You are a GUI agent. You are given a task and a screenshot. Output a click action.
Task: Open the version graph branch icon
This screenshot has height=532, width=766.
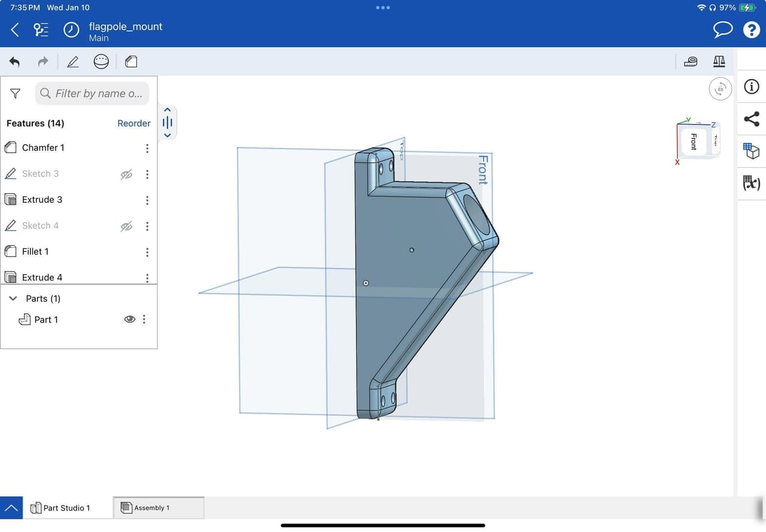pyautogui.click(x=41, y=30)
